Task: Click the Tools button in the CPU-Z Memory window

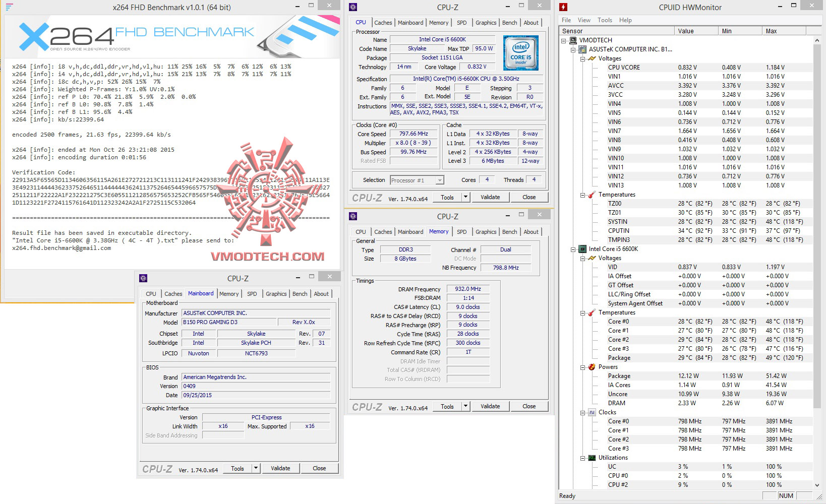Action: tap(447, 406)
